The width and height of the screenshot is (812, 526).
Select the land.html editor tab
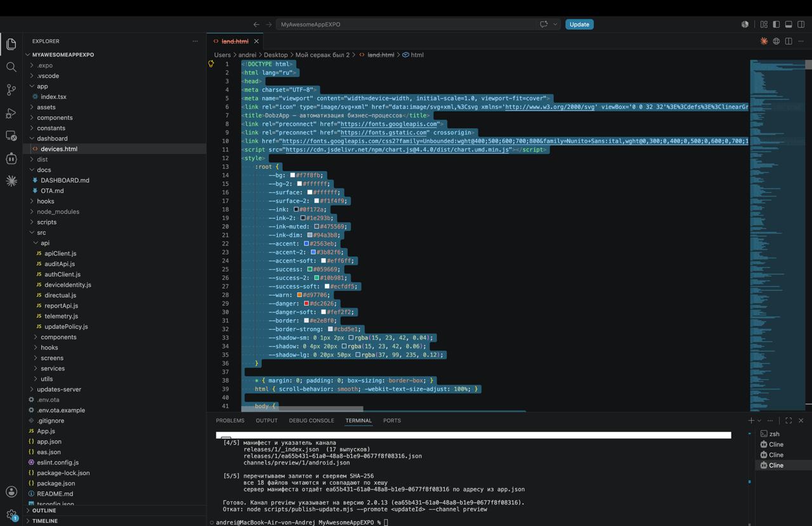point(235,41)
